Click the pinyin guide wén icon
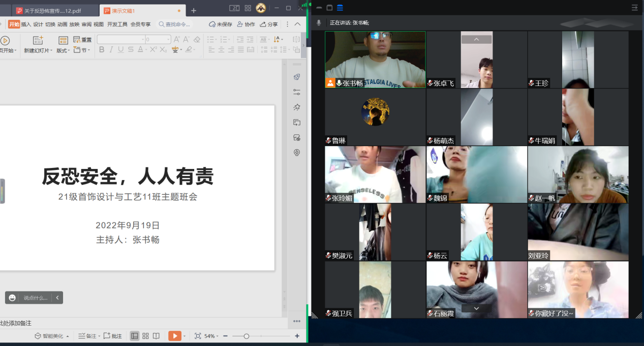This screenshot has height=346, width=644. [175, 50]
